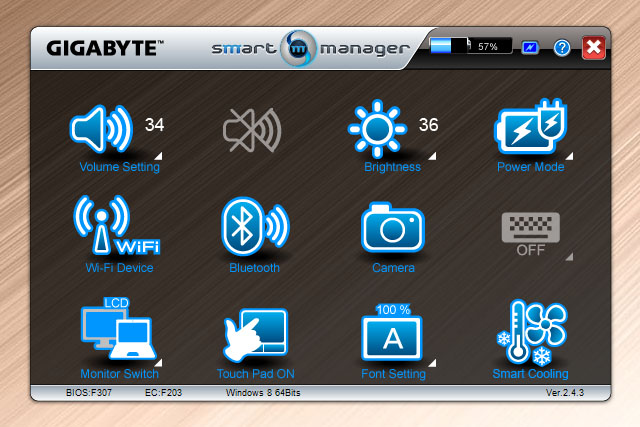Click the BIOS:F307 status text
Viewport: 640px width, 427px height.
(89, 393)
